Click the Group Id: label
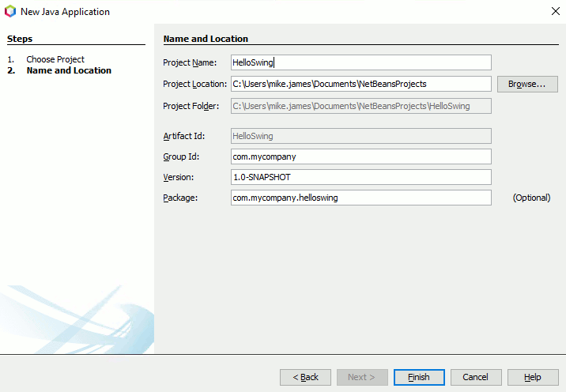566x392 pixels. (181, 156)
